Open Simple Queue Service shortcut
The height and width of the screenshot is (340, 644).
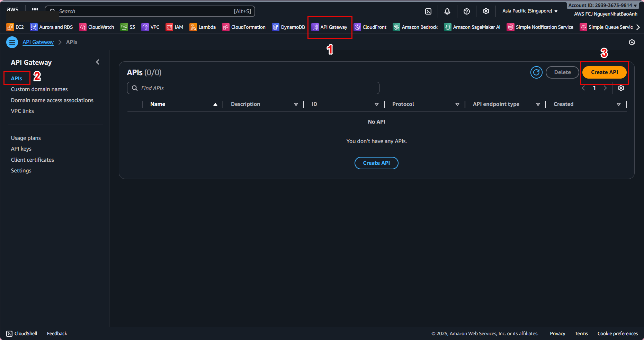point(607,27)
